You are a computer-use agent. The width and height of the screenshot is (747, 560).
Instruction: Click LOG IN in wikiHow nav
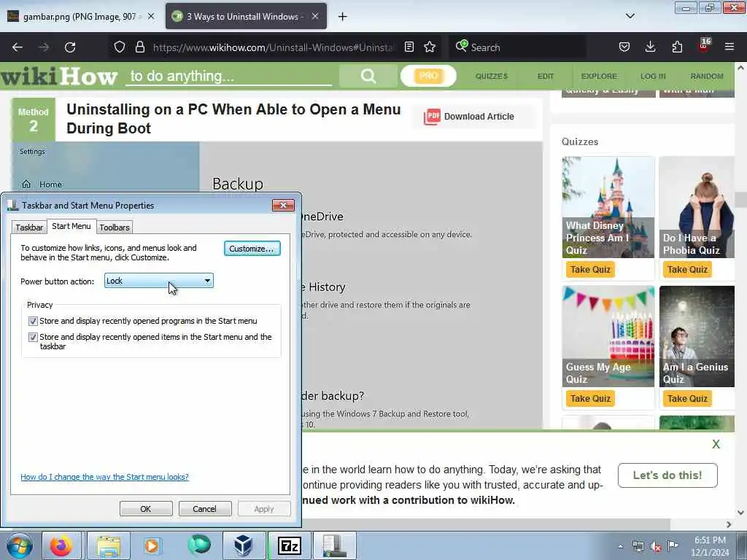click(653, 76)
